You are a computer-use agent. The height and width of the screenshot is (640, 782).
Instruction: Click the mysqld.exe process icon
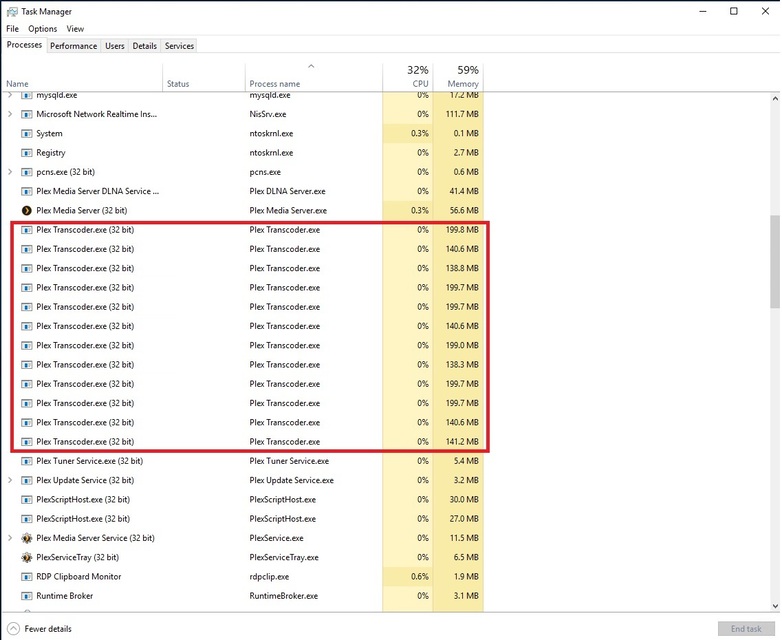[x=26, y=95]
